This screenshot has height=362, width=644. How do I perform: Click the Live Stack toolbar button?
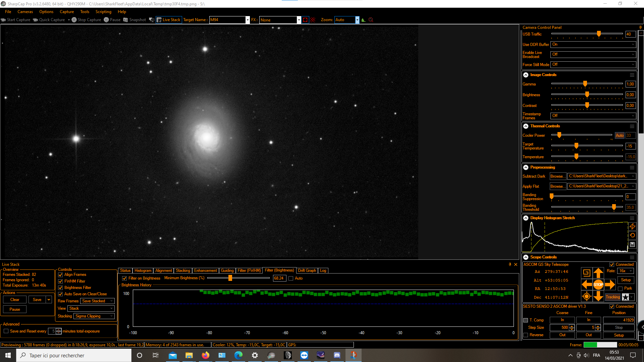tap(169, 20)
